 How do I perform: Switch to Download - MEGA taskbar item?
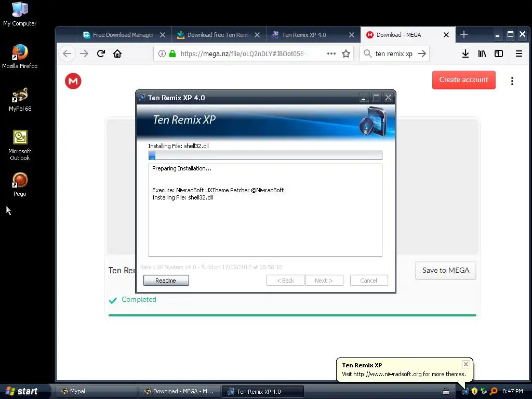(x=179, y=391)
